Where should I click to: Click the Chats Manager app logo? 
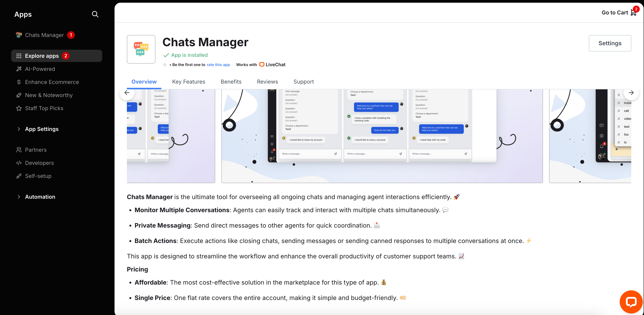pos(141,49)
